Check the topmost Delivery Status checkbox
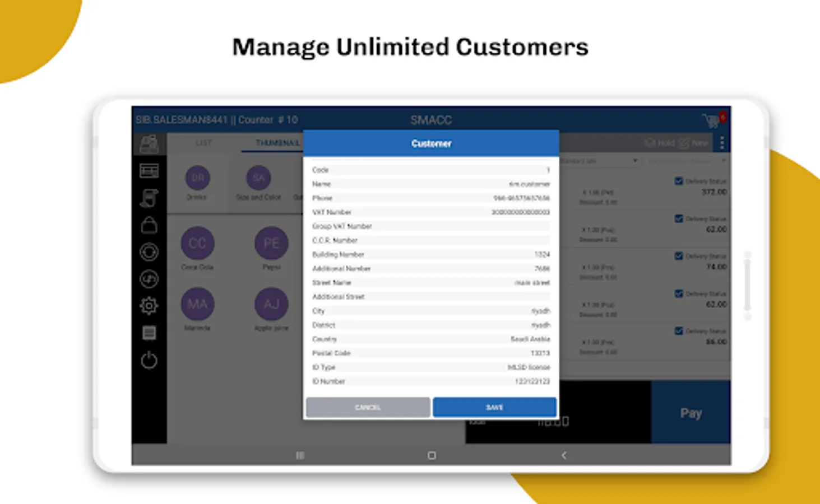 (x=678, y=181)
